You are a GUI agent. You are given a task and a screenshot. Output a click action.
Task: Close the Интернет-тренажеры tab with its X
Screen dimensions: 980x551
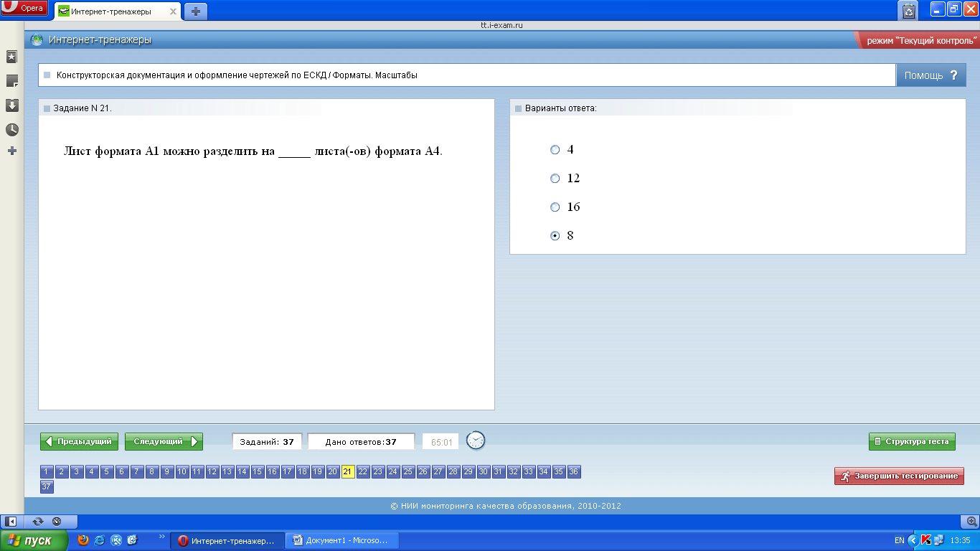(173, 11)
